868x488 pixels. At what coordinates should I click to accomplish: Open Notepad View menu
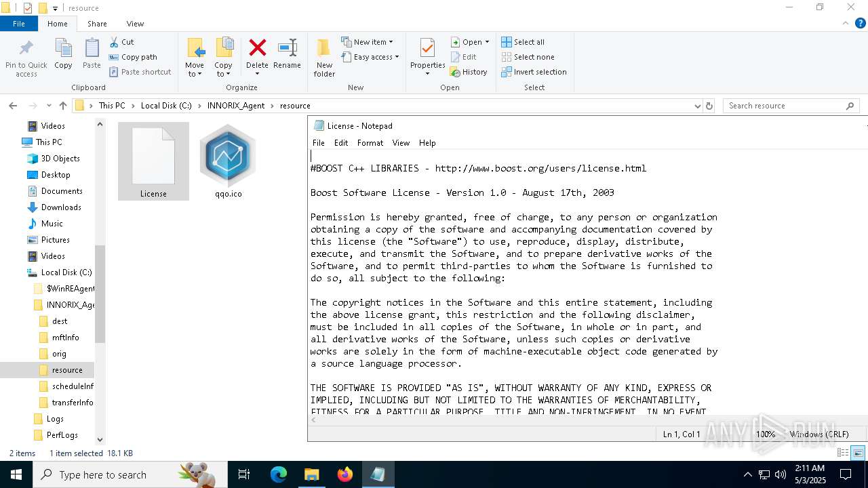click(x=401, y=143)
